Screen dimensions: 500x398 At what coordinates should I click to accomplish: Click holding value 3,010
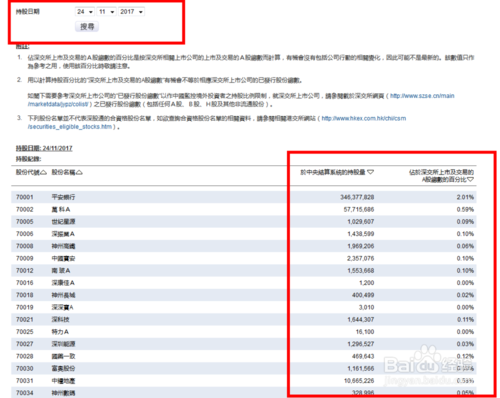367,307
